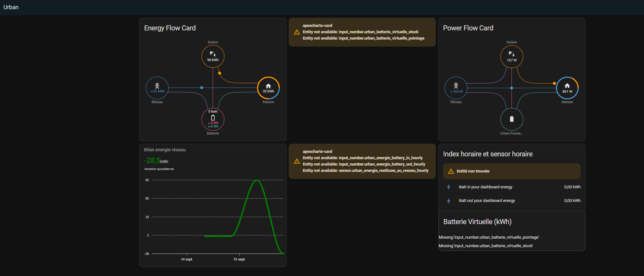
Task: Click the lightning icon beside Batt out row
Action: pos(449,201)
